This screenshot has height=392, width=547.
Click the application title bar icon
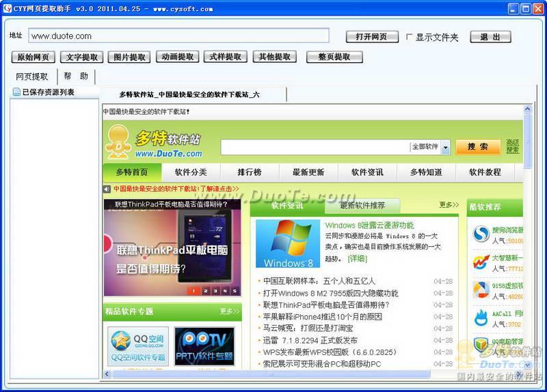tap(8, 8)
